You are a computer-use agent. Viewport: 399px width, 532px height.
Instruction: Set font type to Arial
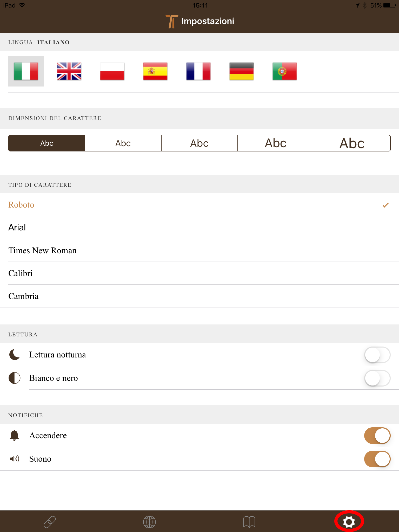point(17,228)
